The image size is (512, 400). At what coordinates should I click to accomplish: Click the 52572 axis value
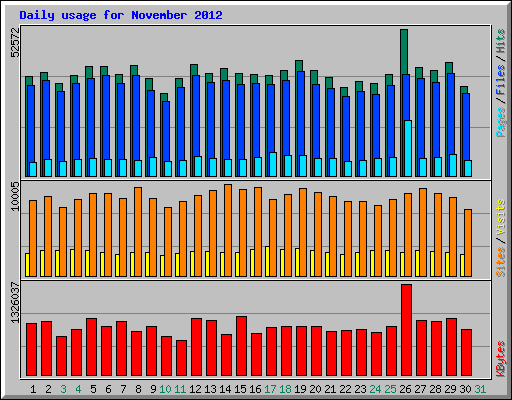tap(15, 42)
